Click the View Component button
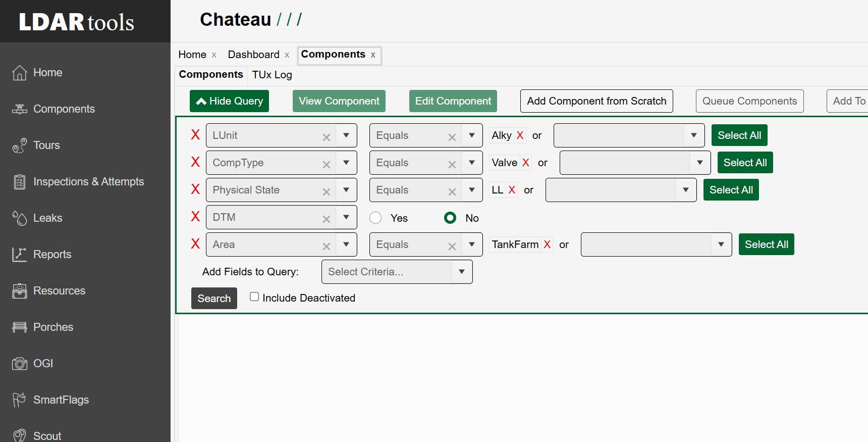The image size is (868, 442). [x=339, y=101]
